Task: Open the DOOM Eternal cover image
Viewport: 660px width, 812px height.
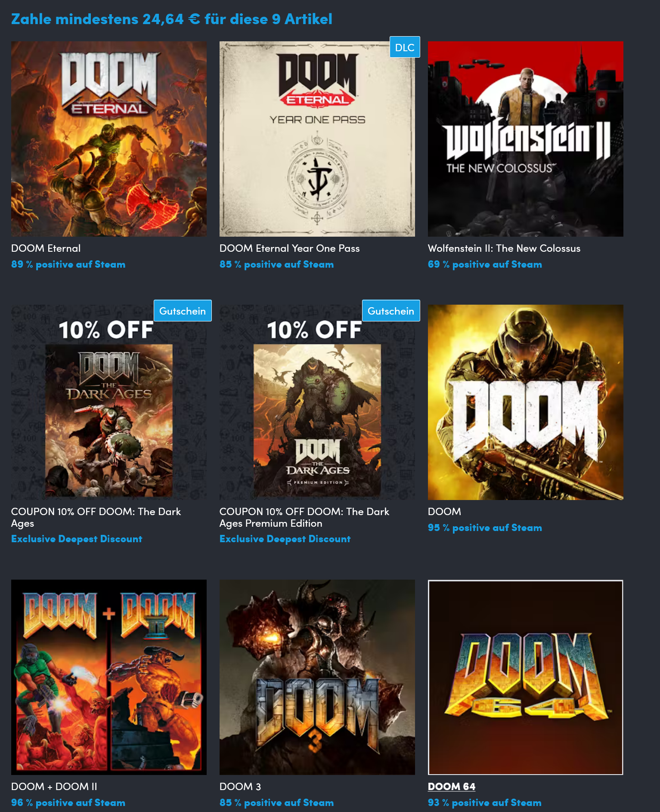Action: pos(109,139)
